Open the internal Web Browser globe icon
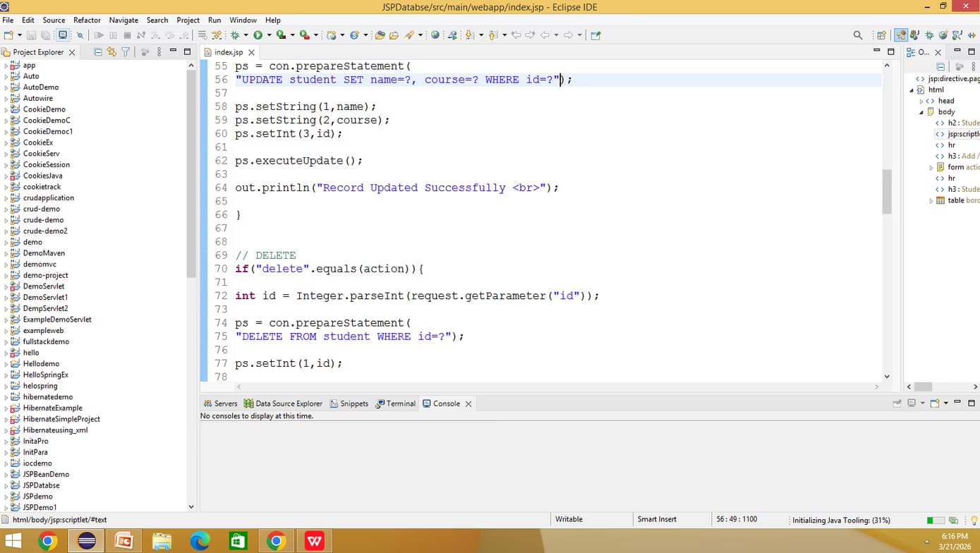Screen dimensions: 980x553 coord(434,35)
